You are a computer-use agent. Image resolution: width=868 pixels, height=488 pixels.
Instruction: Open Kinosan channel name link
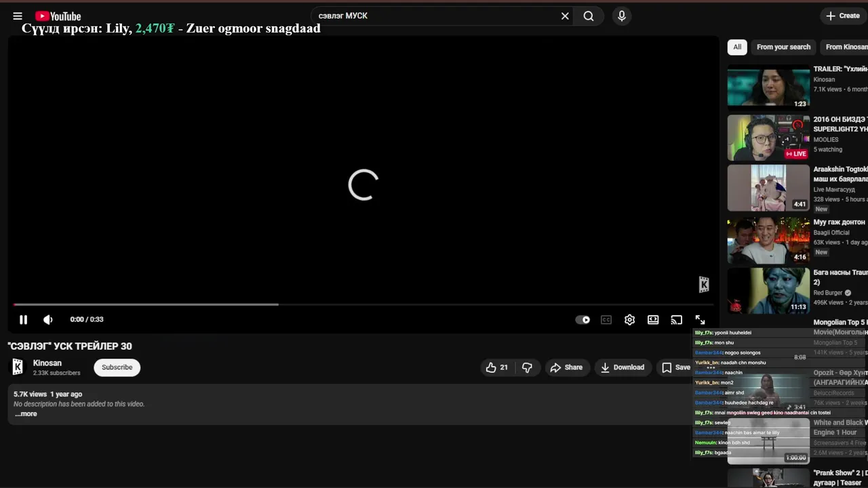click(x=47, y=363)
